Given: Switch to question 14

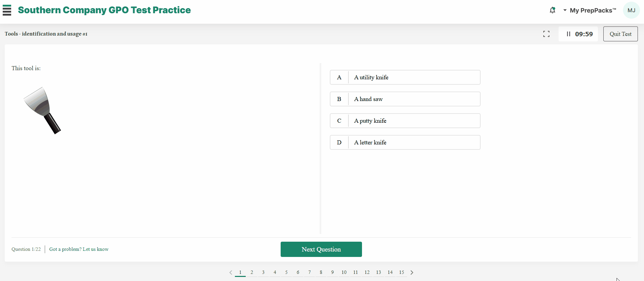Looking at the screenshot, I should pyautogui.click(x=390, y=273).
